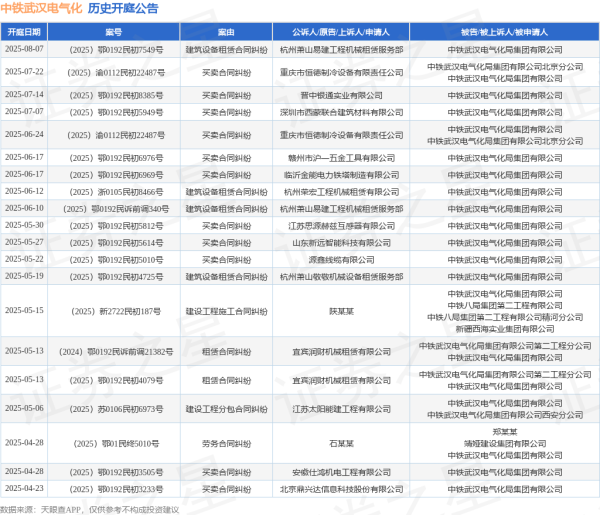Select case number 鄂0192民初6976号
Image resolution: width=600 pixels, height=515 pixels.
pyautogui.click(x=116, y=158)
